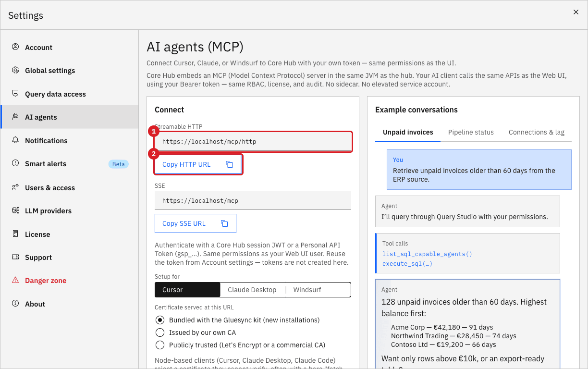Open the License section
This screenshot has height=369, width=588.
(70, 234)
